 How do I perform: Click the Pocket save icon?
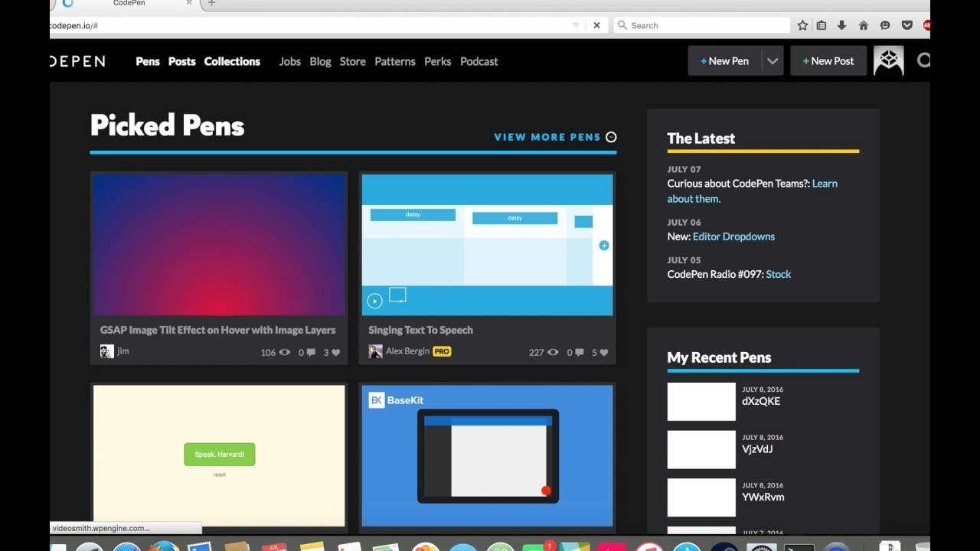coord(907,25)
